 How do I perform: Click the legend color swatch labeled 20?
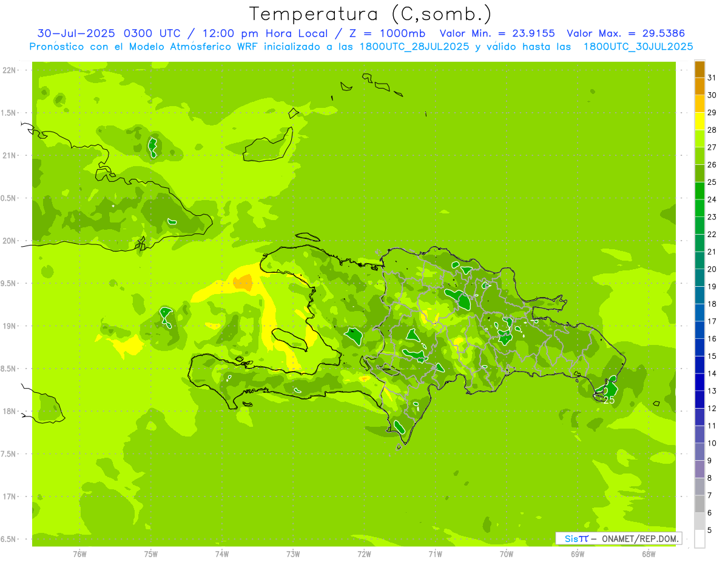(699, 261)
